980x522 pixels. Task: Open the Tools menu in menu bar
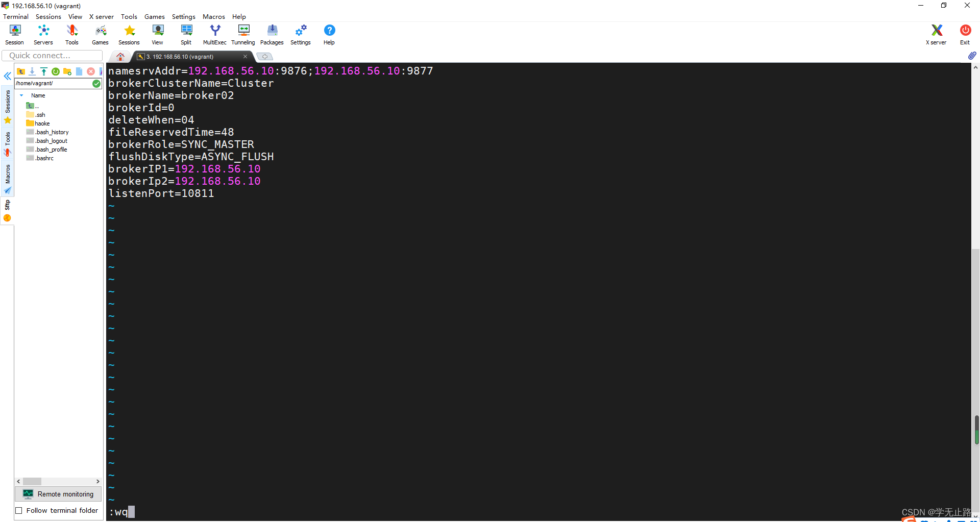[129, 17]
